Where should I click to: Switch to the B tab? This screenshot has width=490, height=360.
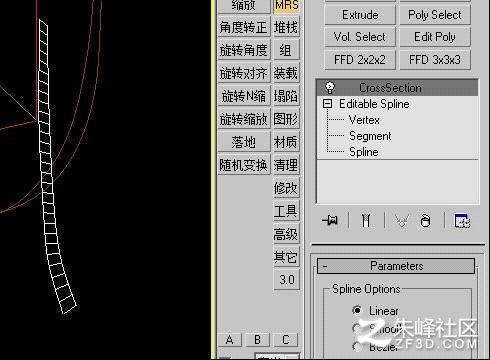[257, 340]
